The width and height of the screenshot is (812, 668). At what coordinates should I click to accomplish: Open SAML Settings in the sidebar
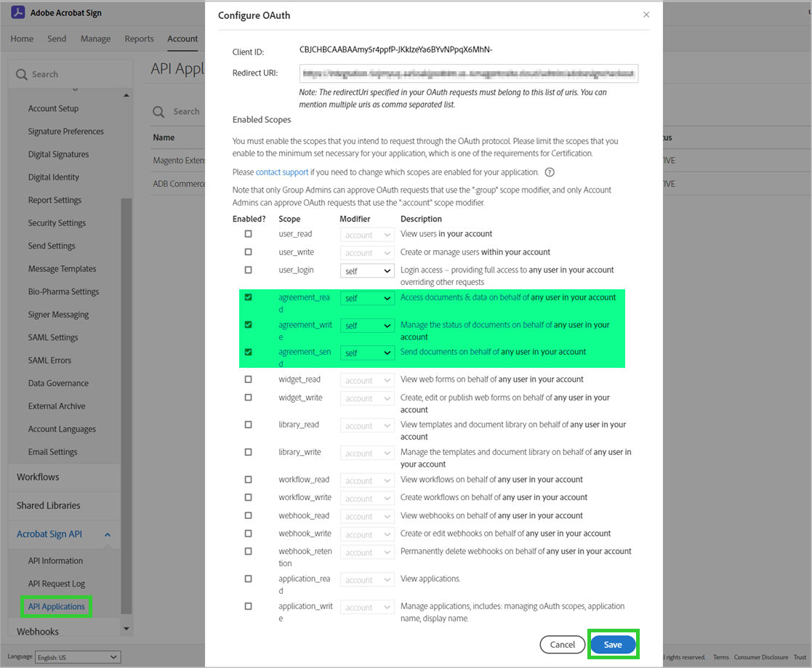[53, 337]
